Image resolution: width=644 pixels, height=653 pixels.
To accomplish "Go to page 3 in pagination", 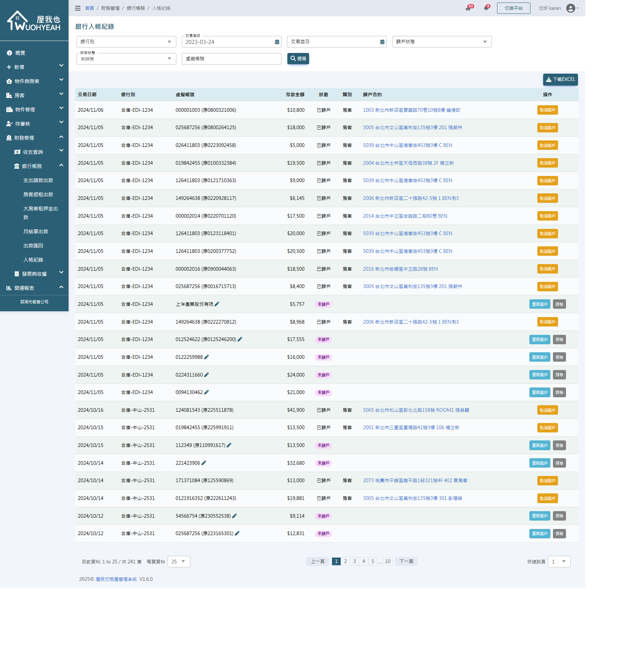I will pyautogui.click(x=354, y=561).
